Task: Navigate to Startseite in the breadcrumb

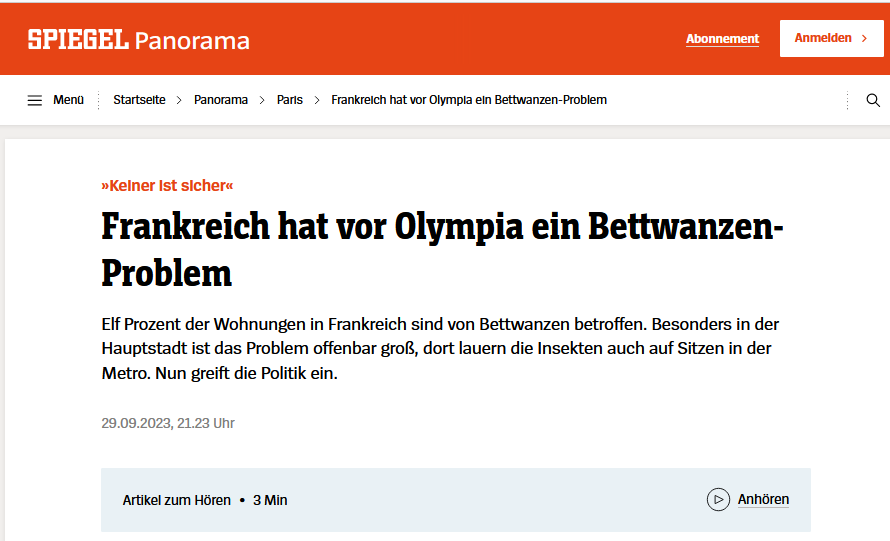Action: 138,100
